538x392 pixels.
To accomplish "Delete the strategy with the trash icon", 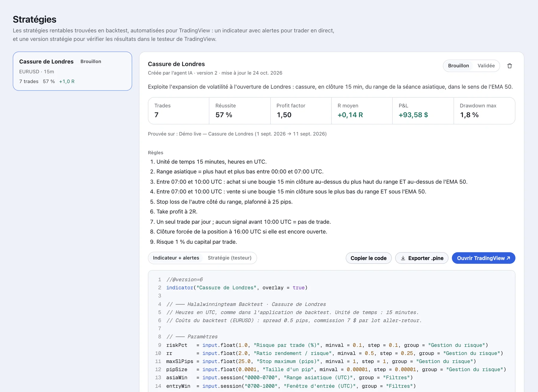I will pyautogui.click(x=510, y=66).
